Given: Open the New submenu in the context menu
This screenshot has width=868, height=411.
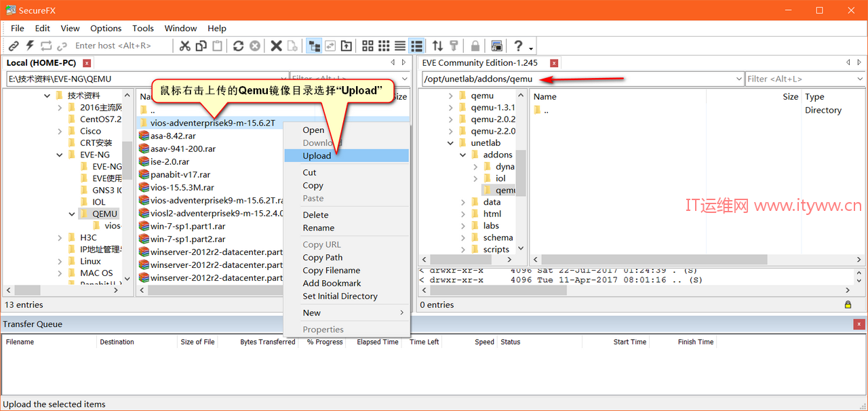Looking at the screenshot, I should (x=346, y=313).
